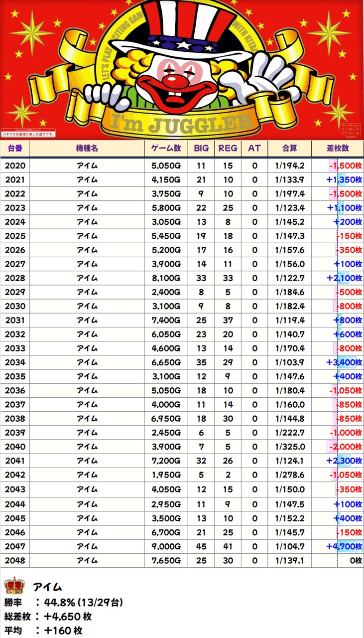This screenshot has width=364, height=638.
Task: Click the BIG column header
Action: [201, 149]
